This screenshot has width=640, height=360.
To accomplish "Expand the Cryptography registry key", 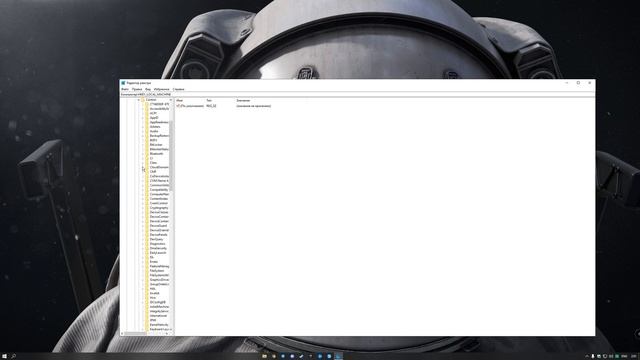I will tap(143, 208).
